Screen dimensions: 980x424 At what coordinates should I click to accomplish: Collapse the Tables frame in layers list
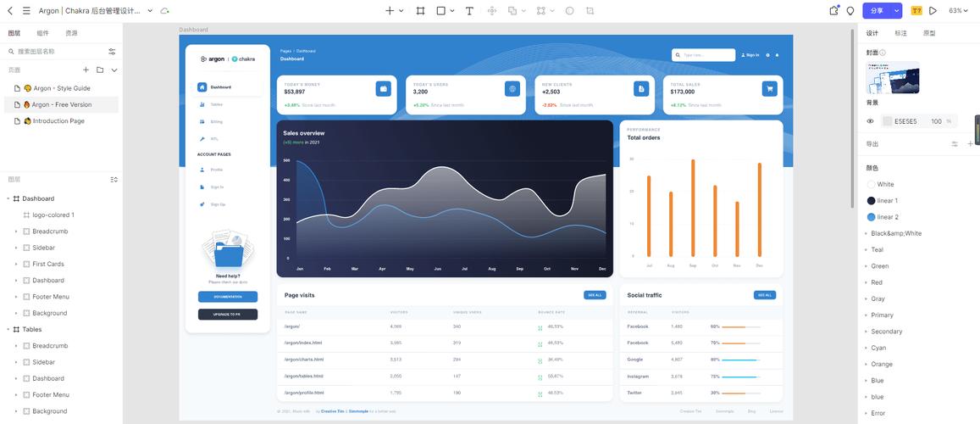[8, 329]
